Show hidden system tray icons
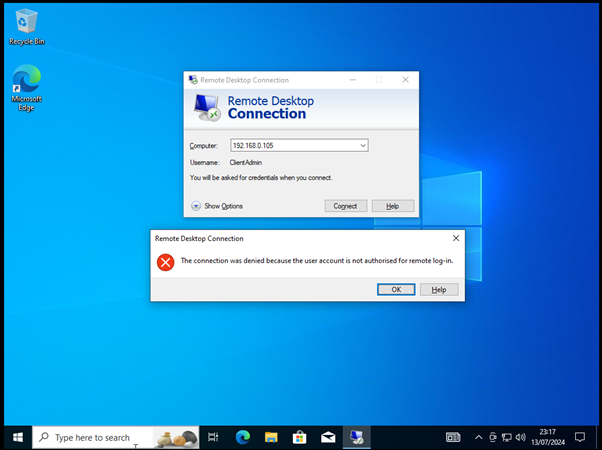Screen dimensions: 602x450 pos(478,437)
